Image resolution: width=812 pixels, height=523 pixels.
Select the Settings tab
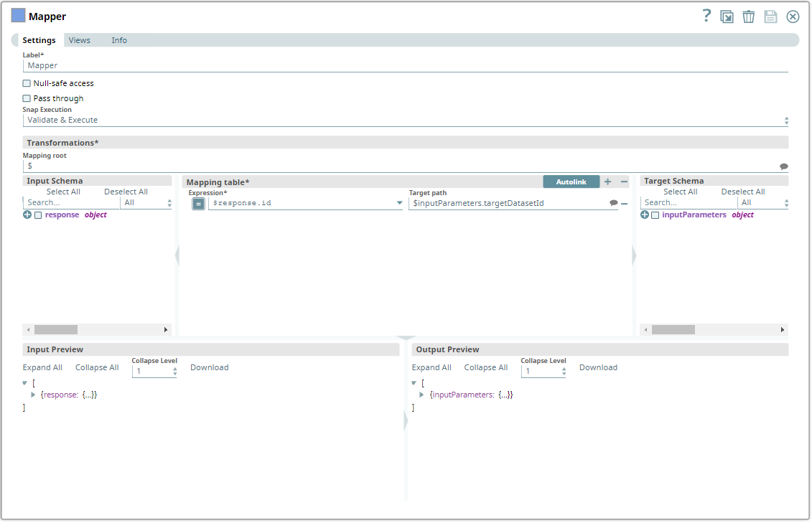(39, 40)
